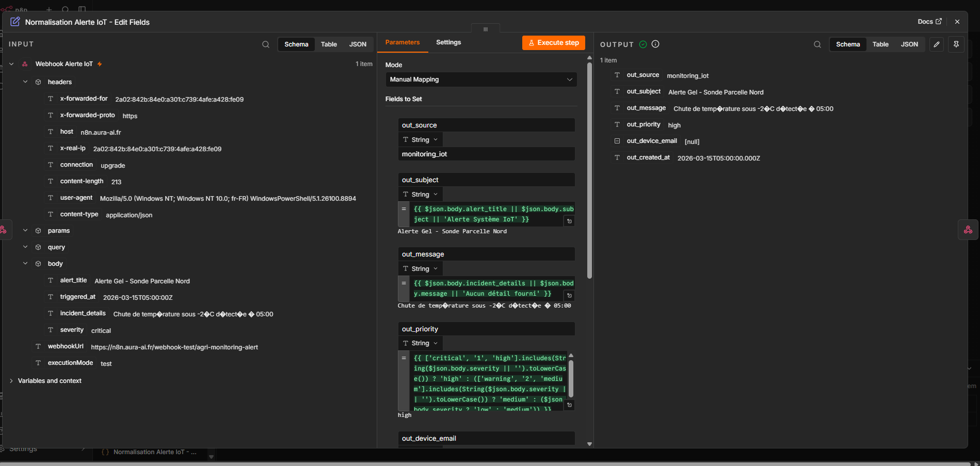
Task: Pin the output data
Action: click(956, 44)
